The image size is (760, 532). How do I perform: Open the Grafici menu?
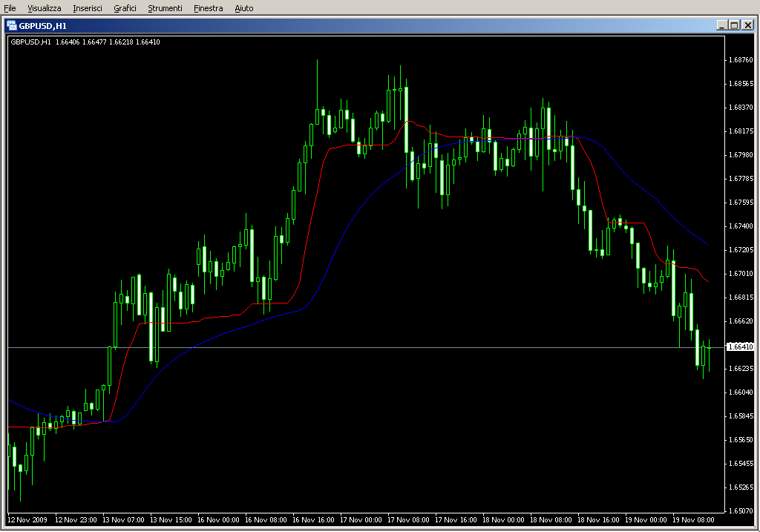pyautogui.click(x=125, y=8)
